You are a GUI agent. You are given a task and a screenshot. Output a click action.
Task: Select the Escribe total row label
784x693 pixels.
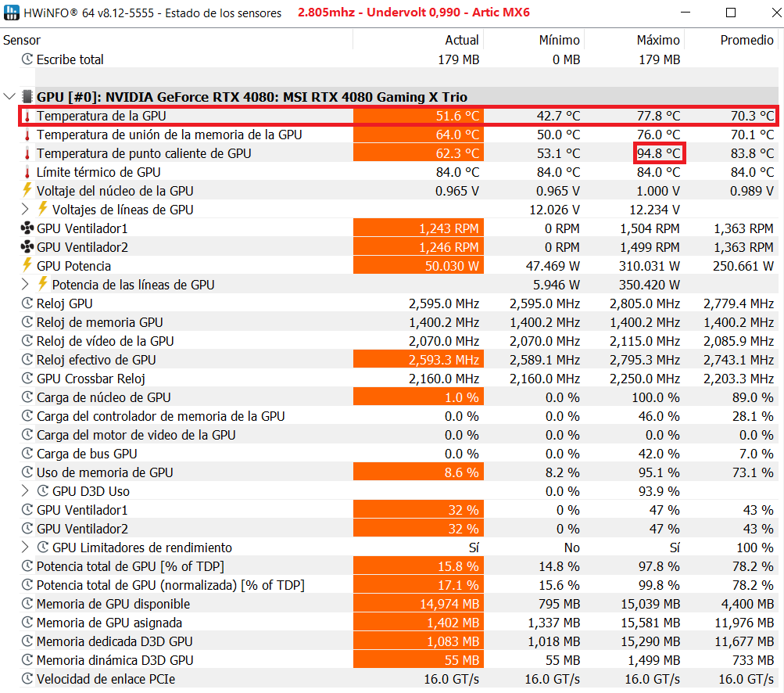pyautogui.click(x=70, y=59)
